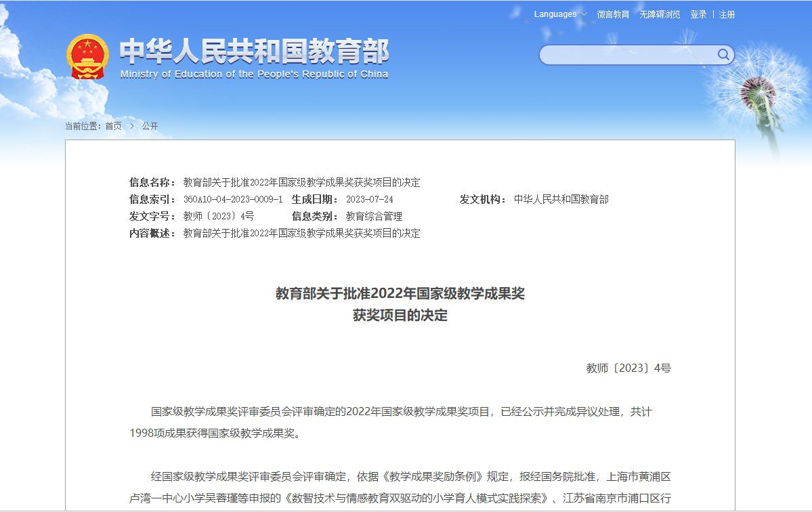Click the article heading 教育部关于批准2022年国家级教学成果奖
This screenshot has height=512, width=812.
[x=400, y=293]
